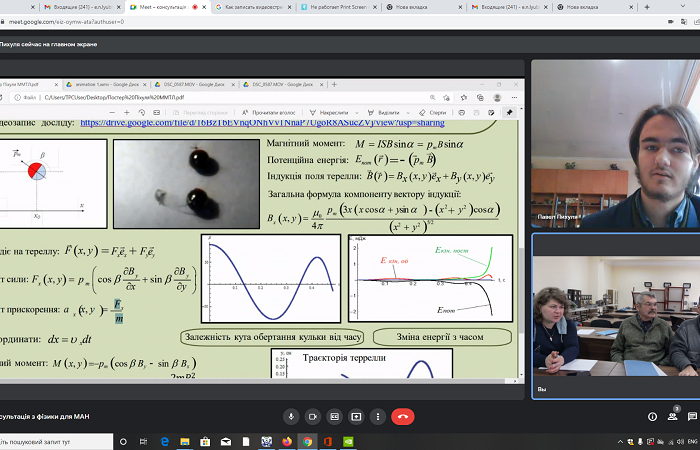Open more options three-dot menu
This screenshot has width=700, height=450.
(x=379, y=415)
